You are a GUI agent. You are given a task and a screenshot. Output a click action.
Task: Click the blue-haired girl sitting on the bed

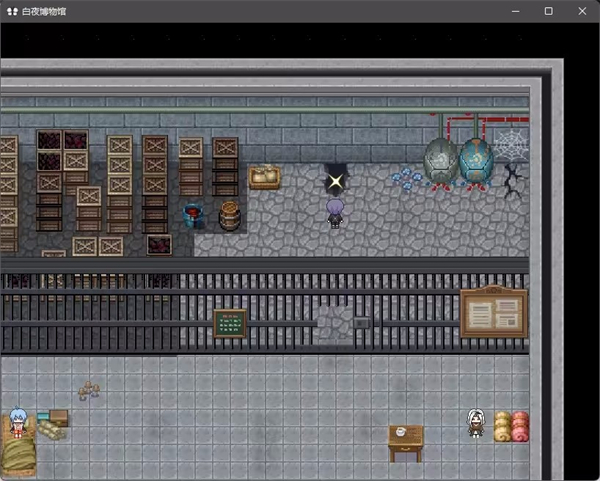(18, 422)
